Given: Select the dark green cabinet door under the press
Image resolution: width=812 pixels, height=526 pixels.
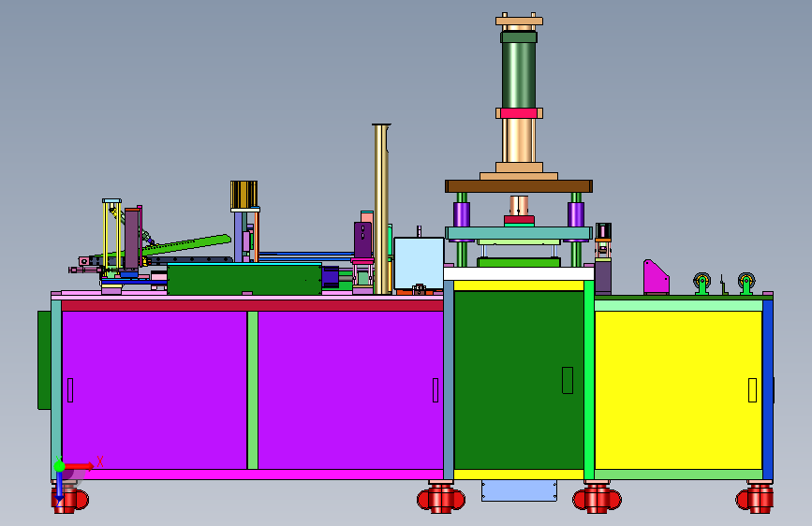Looking at the screenshot, I should [519, 380].
